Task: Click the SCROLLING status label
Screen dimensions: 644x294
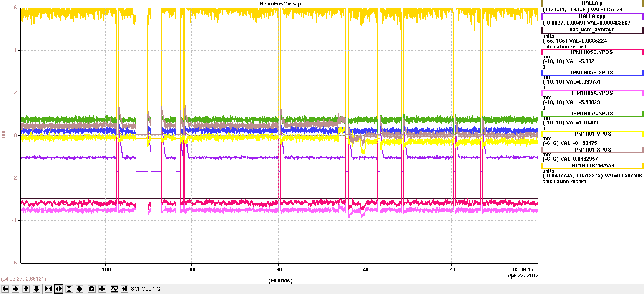Action: [146, 289]
